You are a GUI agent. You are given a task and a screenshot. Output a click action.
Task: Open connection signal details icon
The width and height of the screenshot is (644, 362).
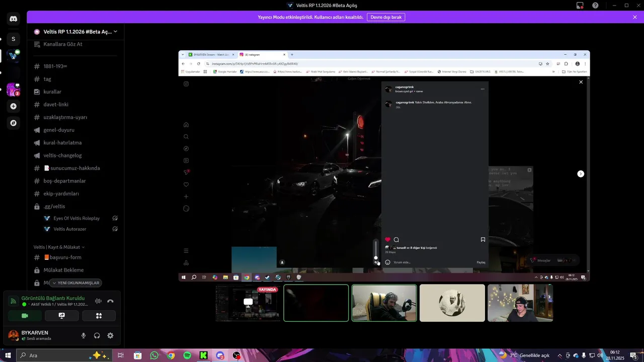pyautogui.click(x=14, y=301)
